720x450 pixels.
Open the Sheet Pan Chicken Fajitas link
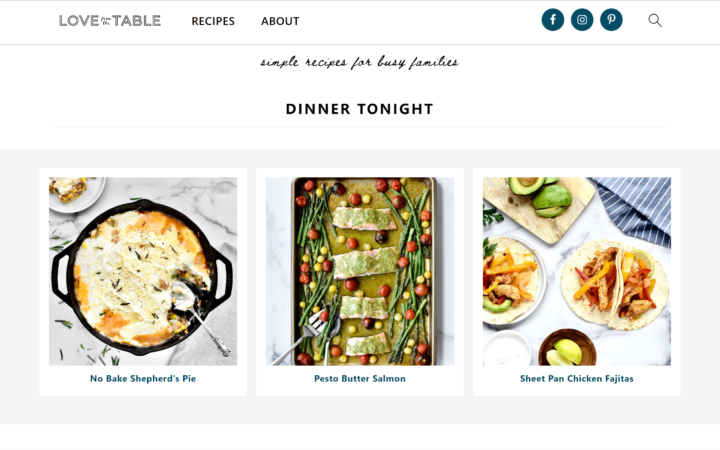[576, 379]
